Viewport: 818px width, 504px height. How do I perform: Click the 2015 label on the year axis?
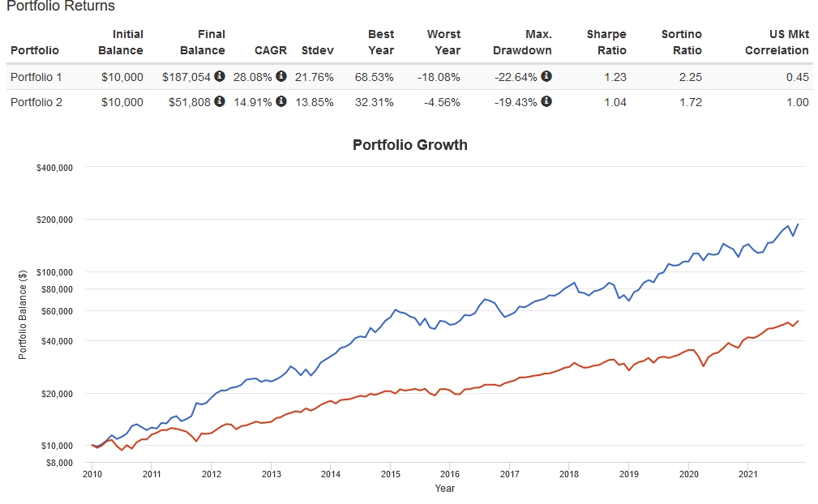pyautogui.click(x=391, y=474)
